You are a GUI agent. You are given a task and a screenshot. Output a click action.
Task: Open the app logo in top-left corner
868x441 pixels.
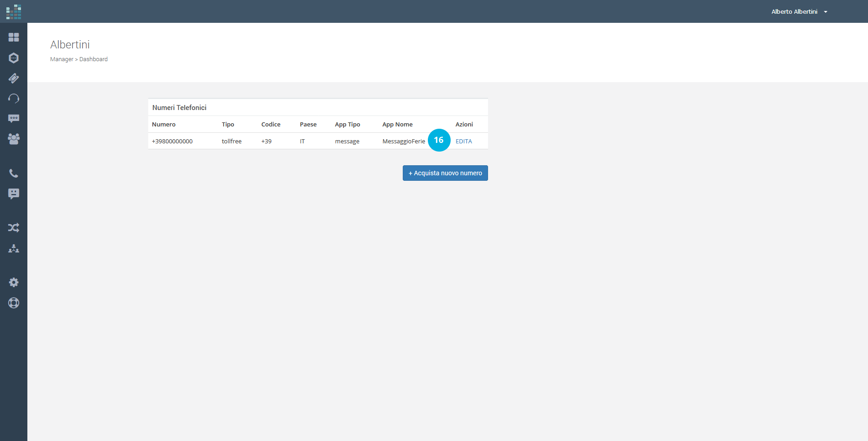(x=14, y=12)
